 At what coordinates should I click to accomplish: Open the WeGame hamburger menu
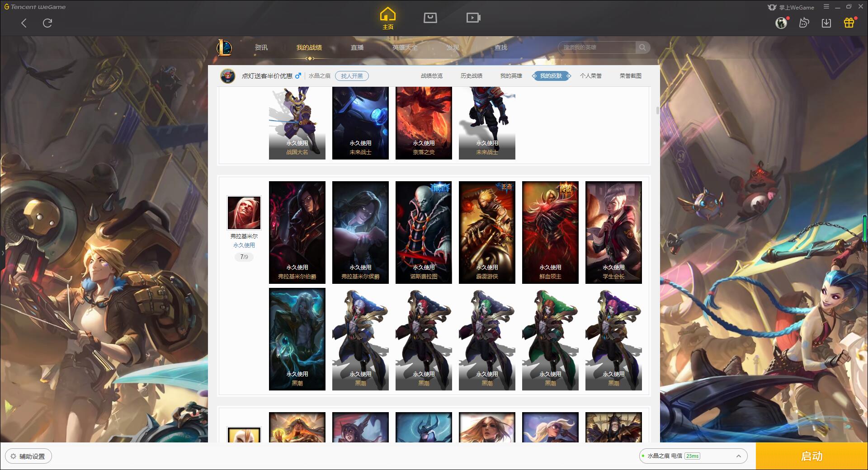(826, 7)
